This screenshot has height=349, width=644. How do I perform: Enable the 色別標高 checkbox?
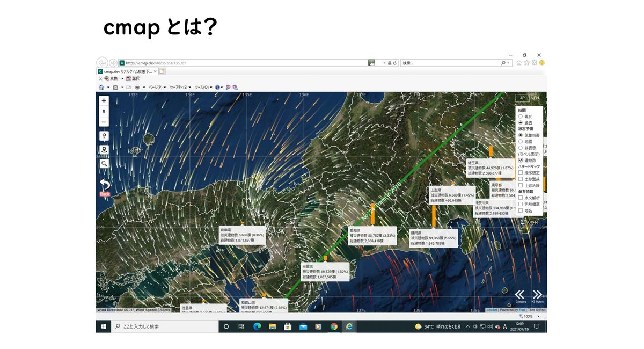coord(521,204)
